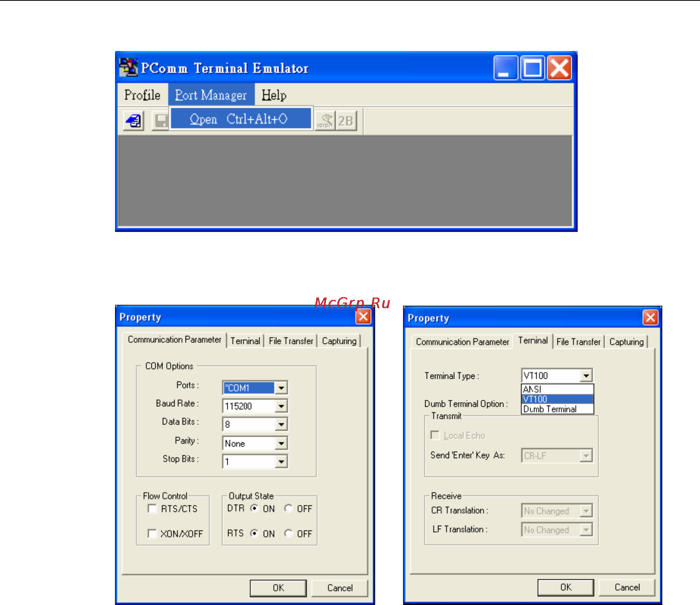Set RTS output state to OFF
The width and height of the screenshot is (700, 605).
pyautogui.click(x=288, y=533)
